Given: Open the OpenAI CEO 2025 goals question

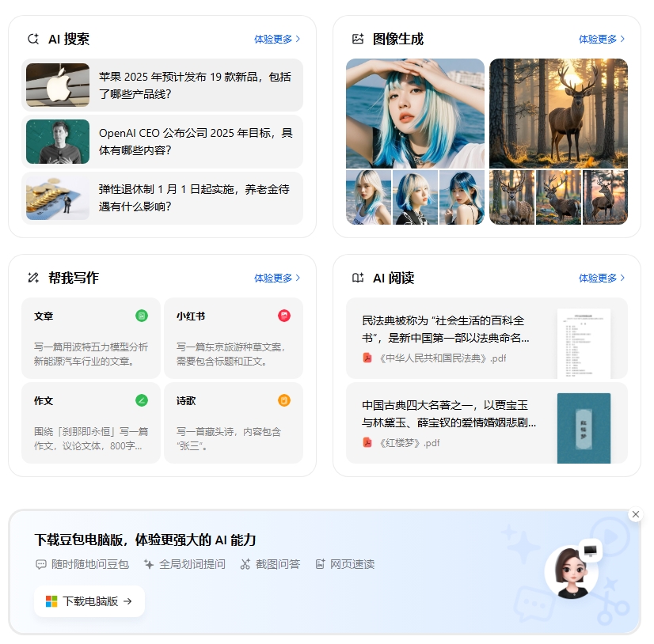Looking at the screenshot, I should pos(162,142).
